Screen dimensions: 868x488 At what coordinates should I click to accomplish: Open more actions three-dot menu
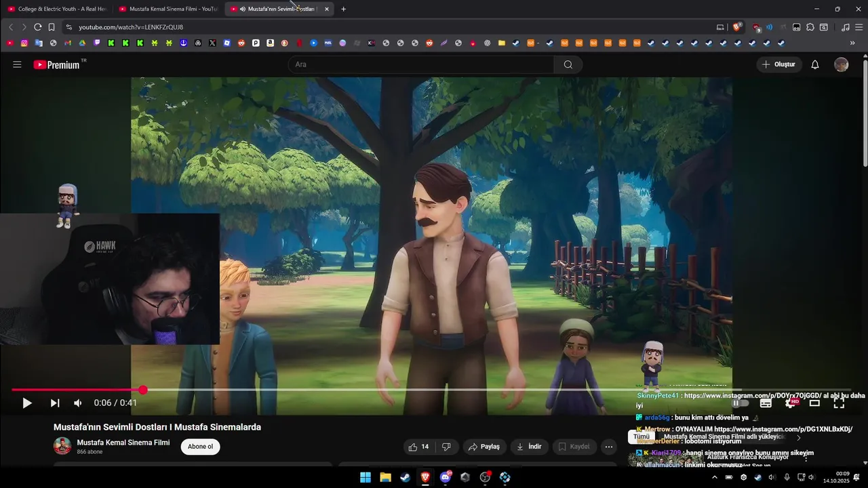[609, 447]
